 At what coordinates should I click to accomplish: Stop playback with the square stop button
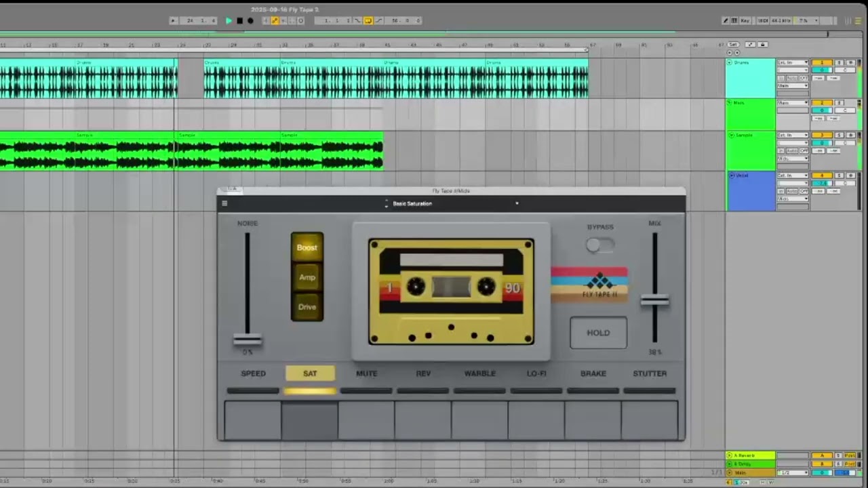click(x=239, y=21)
